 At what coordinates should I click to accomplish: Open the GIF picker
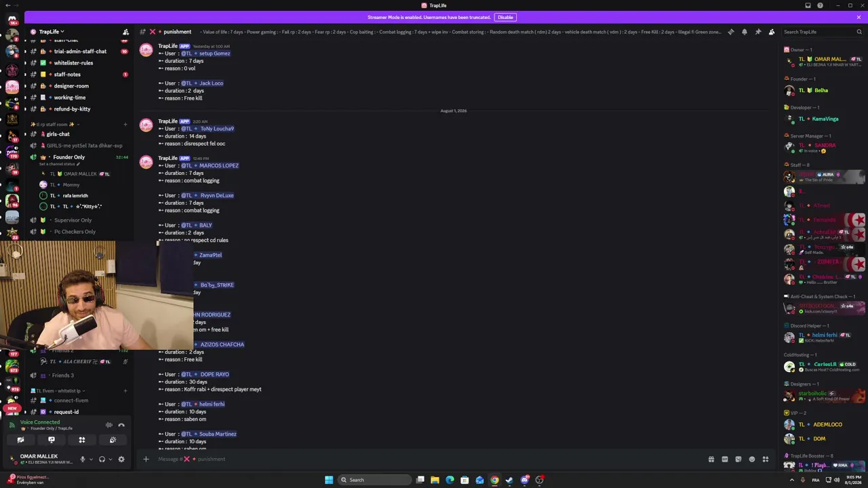(725, 459)
